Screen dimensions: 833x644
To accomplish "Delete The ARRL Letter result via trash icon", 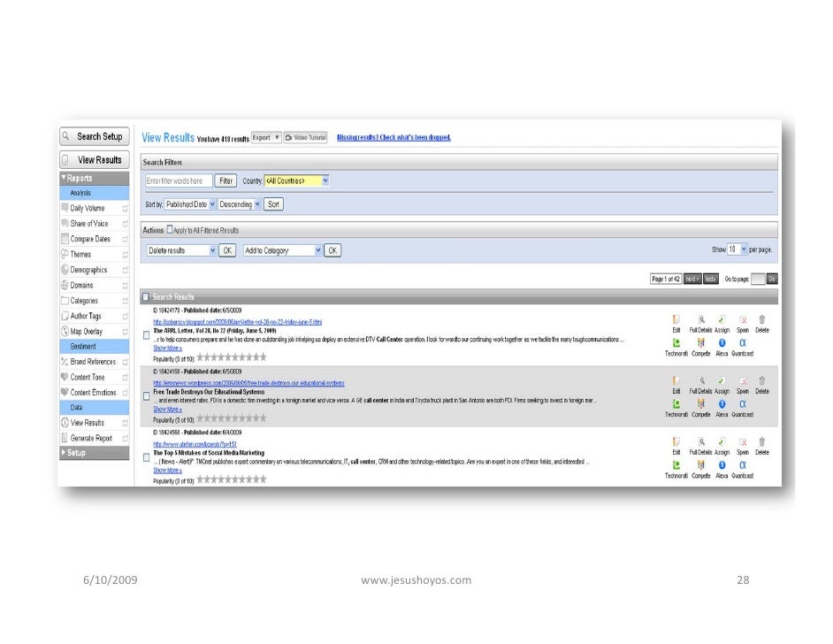I will coord(761,319).
